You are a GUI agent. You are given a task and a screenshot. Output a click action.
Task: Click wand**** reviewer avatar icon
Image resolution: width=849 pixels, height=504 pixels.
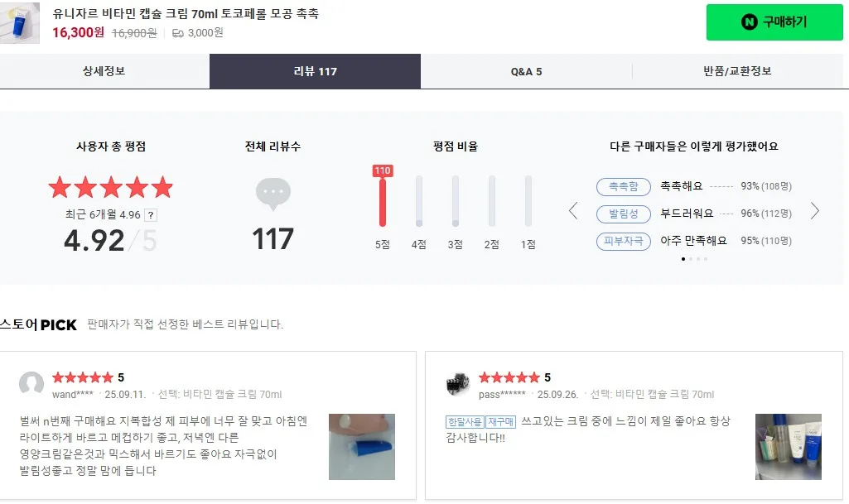coord(31,383)
